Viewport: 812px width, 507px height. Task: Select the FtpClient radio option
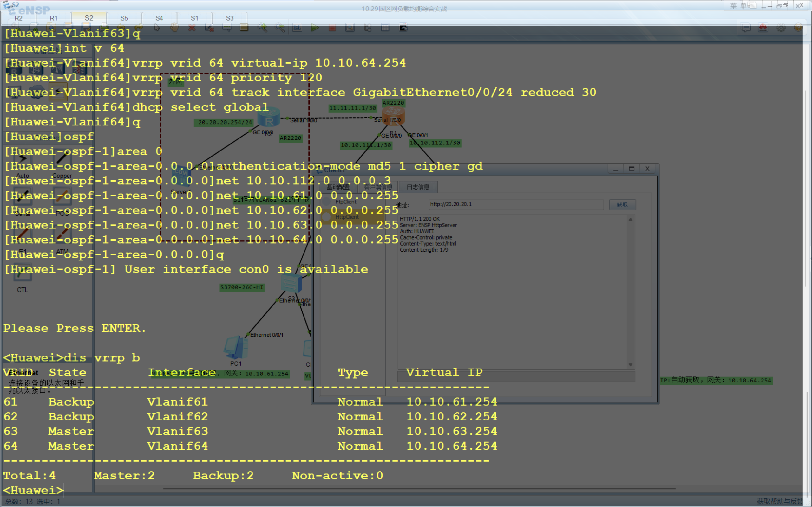tap(326, 202)
